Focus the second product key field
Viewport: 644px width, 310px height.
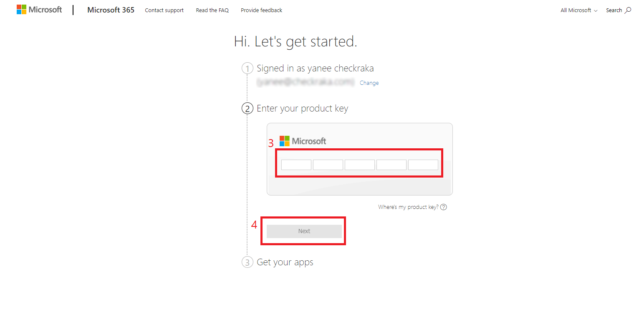click(328, 165)
